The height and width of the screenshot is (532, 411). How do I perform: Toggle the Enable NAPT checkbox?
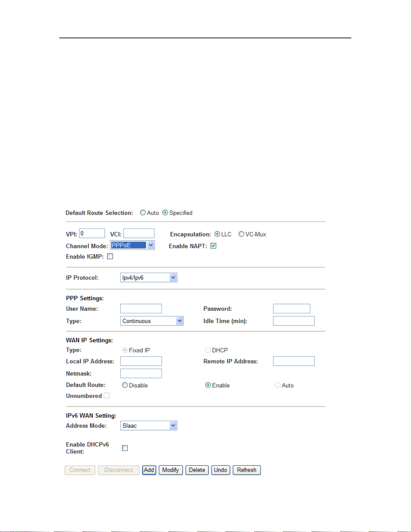213,246
